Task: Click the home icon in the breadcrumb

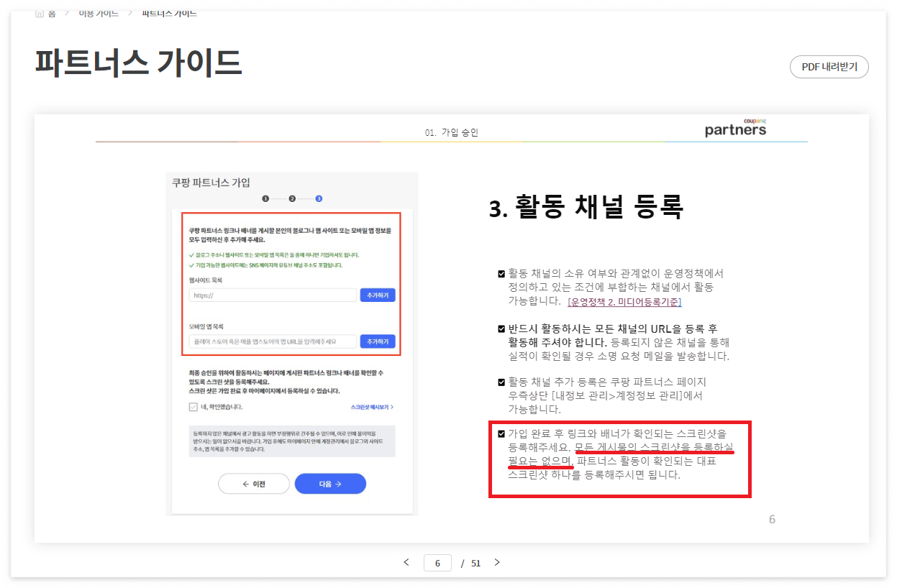Action: tap(39, 13)
